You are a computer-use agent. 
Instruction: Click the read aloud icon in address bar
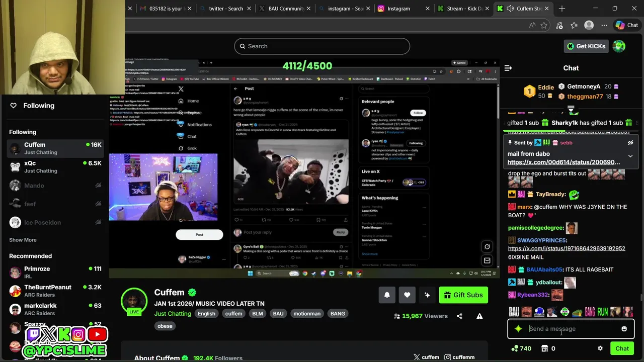[x=532, y=25]
